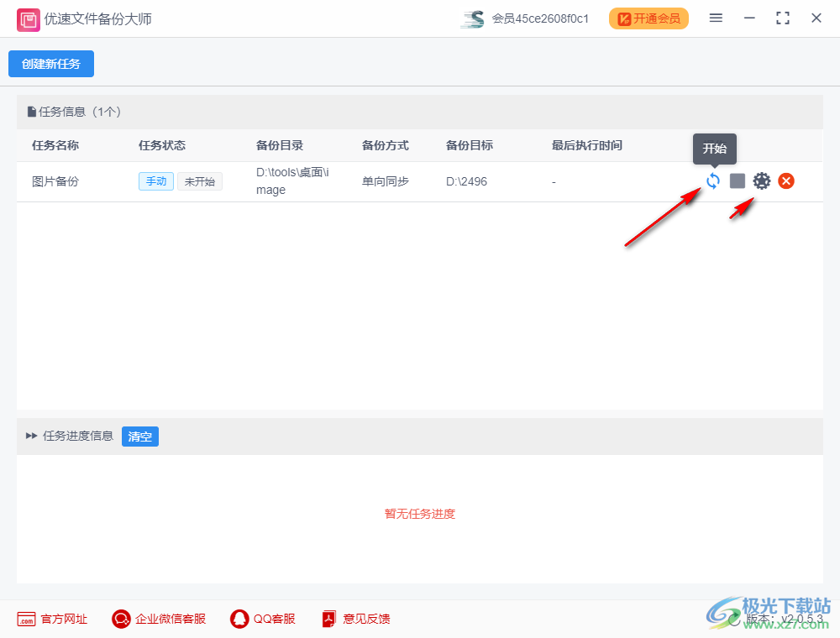Click the 意见反馈 feedback icon
The image size is (840, 638).
[x=328, y=619]
